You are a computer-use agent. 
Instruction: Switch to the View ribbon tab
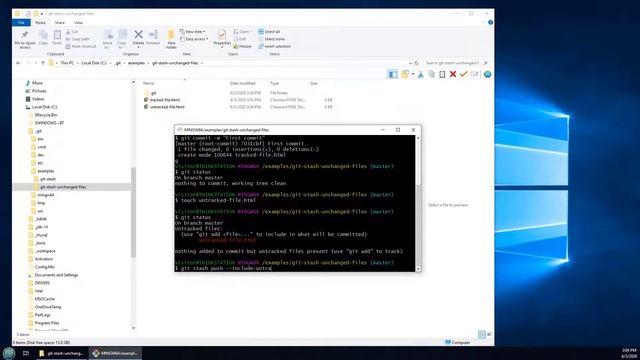pyautogui.click(x=78, y=22)
